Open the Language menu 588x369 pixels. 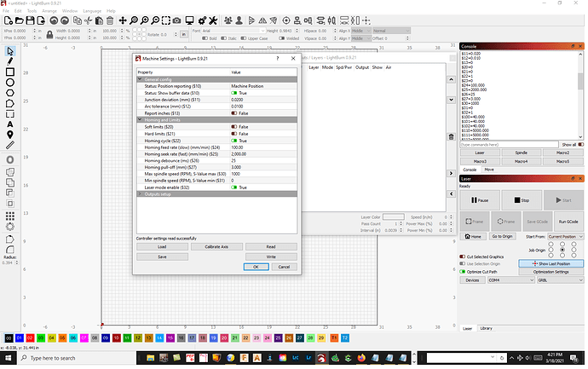(x=92, y=11)
